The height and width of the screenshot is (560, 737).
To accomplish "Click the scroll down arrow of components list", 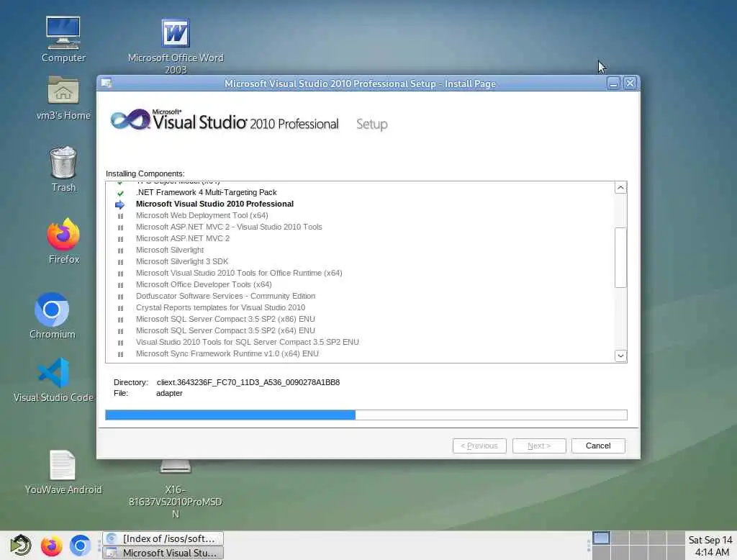I will [620, 356].
